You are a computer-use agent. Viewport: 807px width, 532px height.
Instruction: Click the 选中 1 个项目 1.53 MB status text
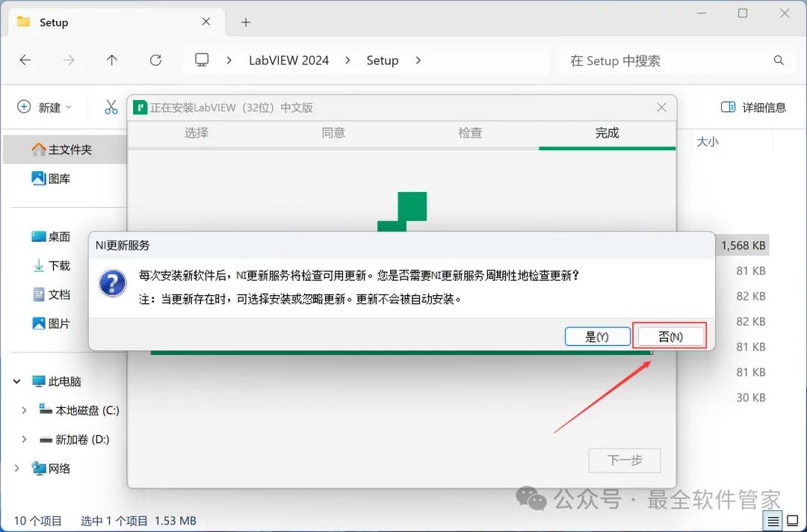point(138,521)
